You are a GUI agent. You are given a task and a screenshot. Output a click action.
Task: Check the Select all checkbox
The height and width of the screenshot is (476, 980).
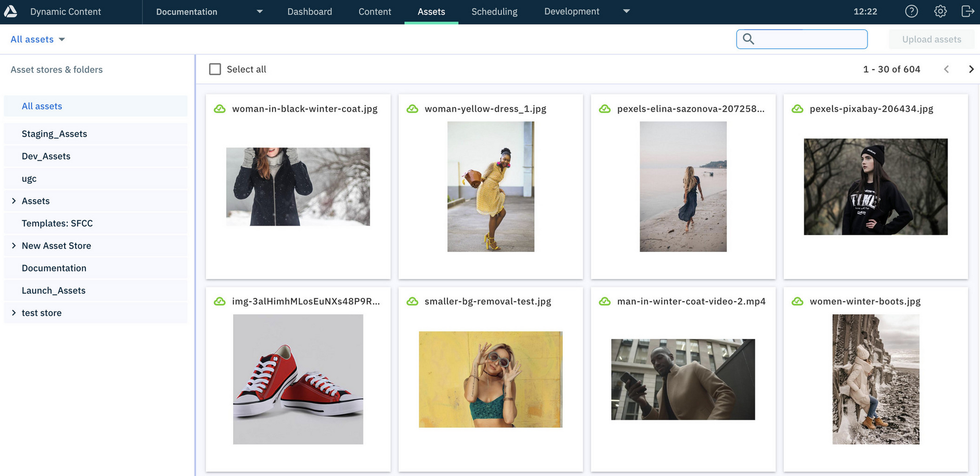215,69
